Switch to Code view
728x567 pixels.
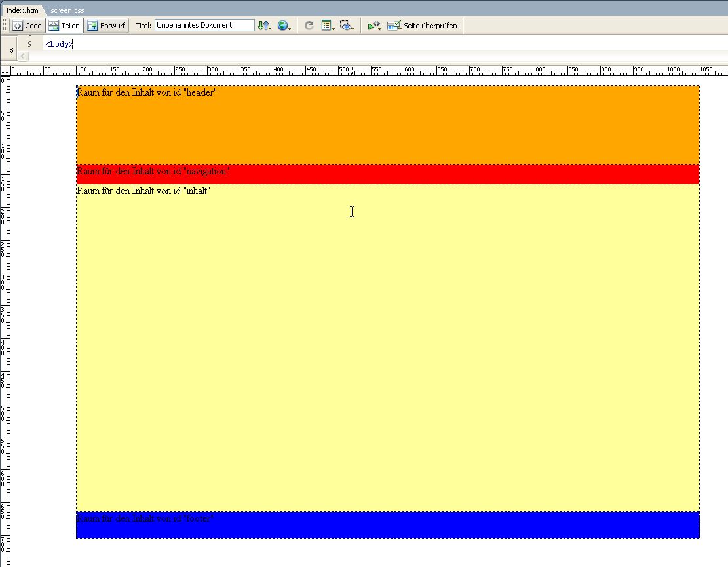[x=28, y=26]
